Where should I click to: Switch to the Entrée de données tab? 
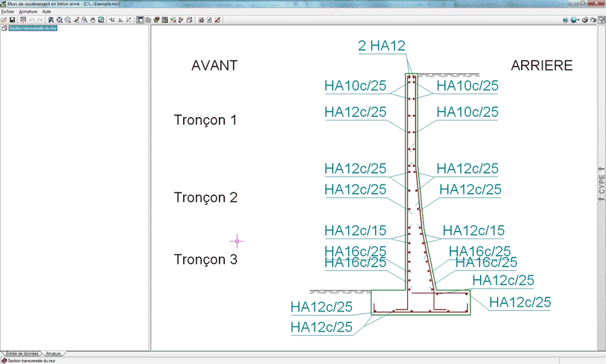22,354
